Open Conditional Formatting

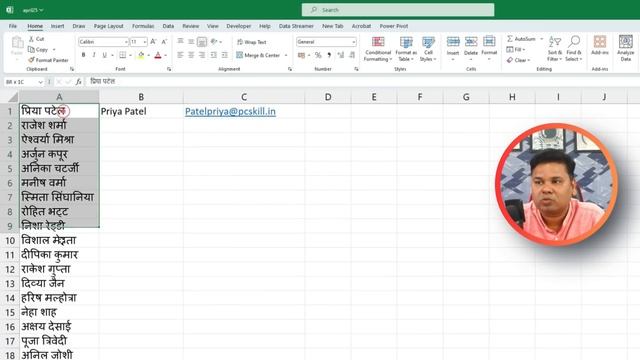378,49
